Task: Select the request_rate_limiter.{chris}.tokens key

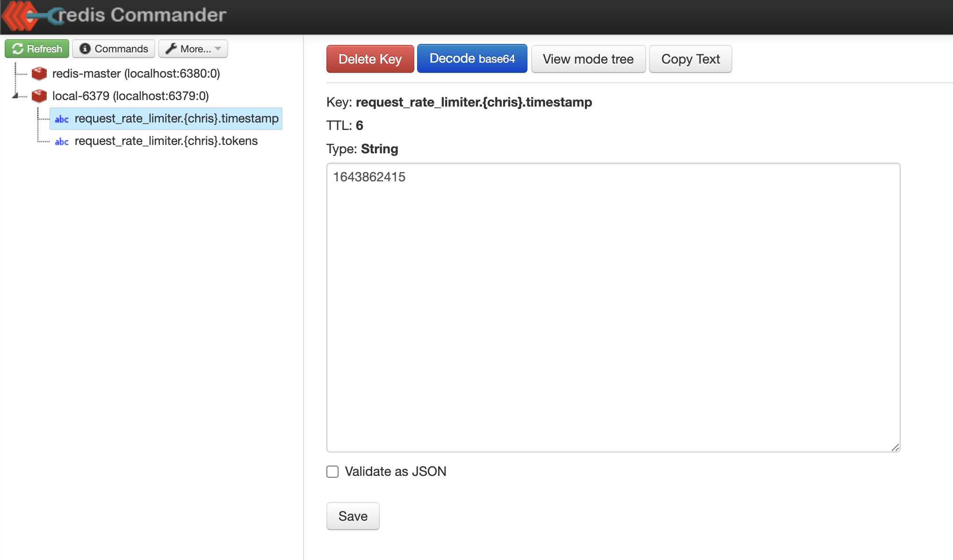Action: [166, 141]
